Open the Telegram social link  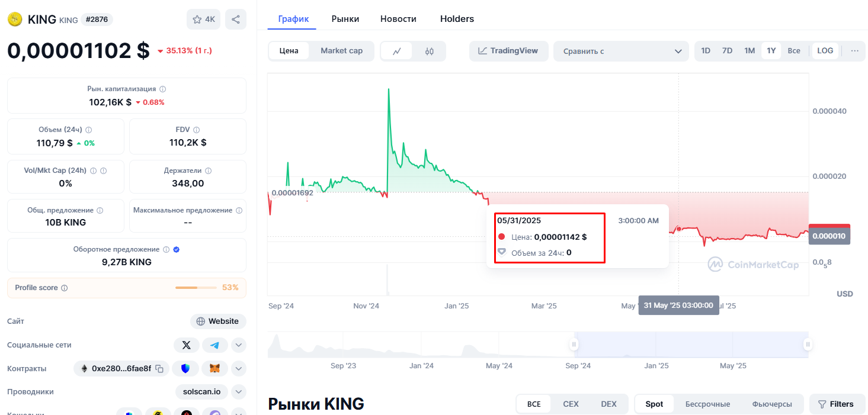coord(215,345)
